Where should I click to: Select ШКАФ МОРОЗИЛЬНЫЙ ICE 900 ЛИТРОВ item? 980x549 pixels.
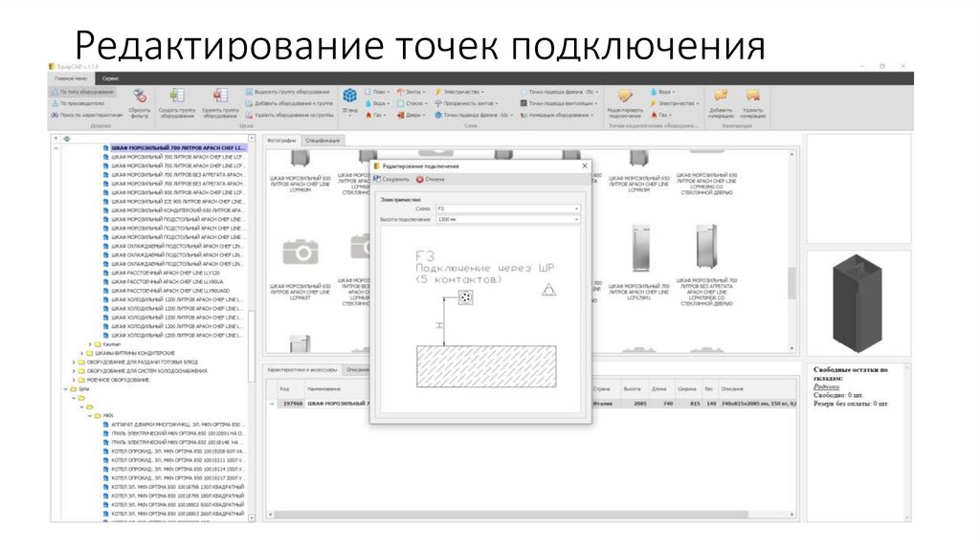[176, 202]
